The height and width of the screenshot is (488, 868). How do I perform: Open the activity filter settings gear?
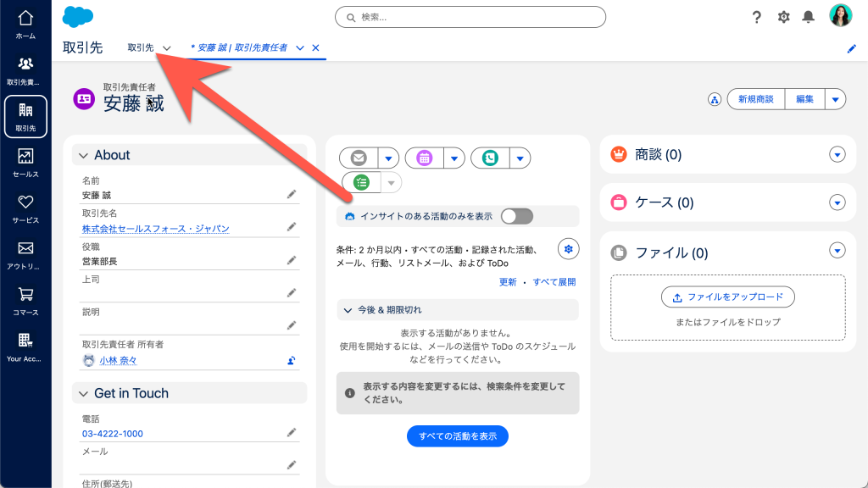(x=568, y=249)
